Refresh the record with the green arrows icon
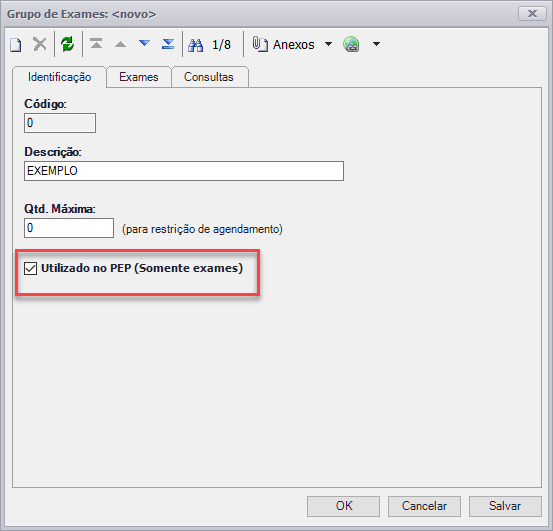 [x=67, y=44]
